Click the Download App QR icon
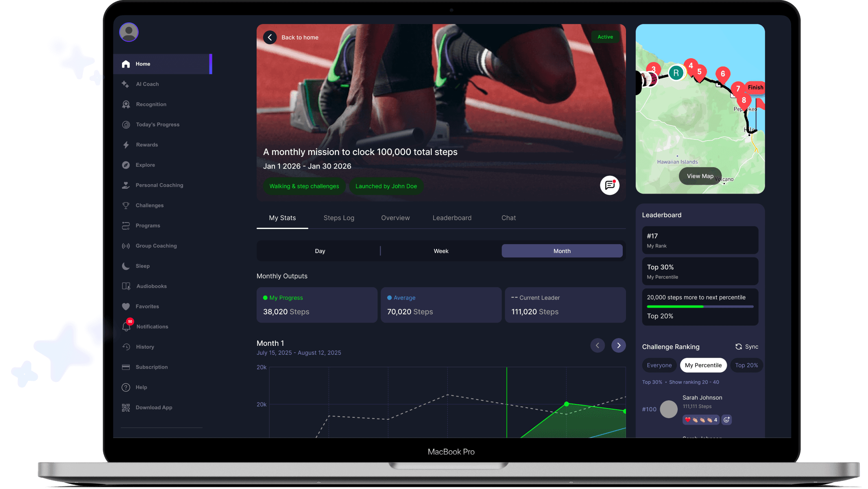868x489 pixels. pyautogui.click(x=126, y=408)
